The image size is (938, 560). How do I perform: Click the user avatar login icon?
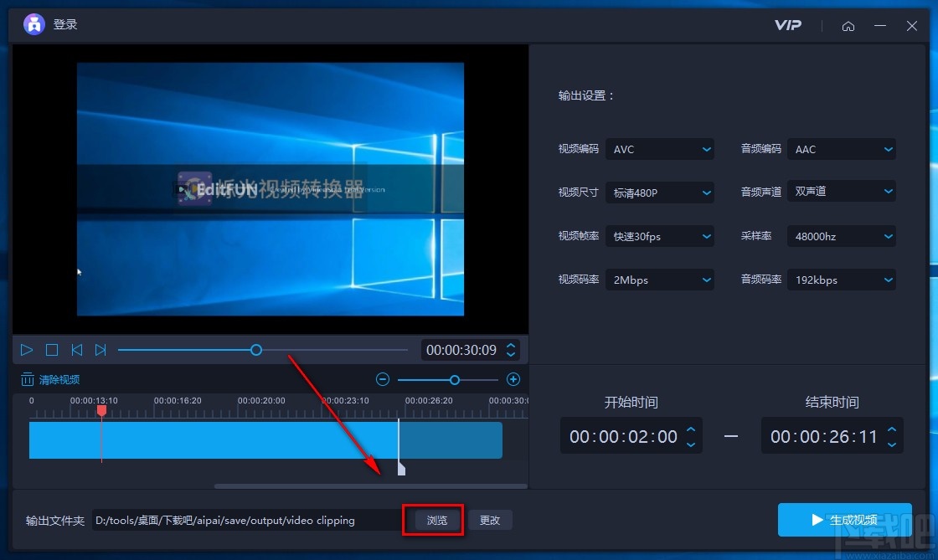pos(34,24)
